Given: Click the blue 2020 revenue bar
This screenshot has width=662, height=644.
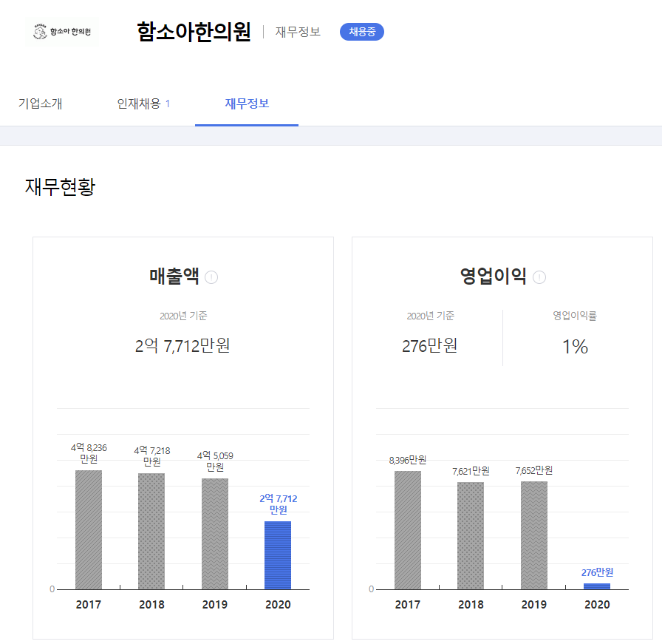Looking at the screenshot, I should tap(278, 555).
